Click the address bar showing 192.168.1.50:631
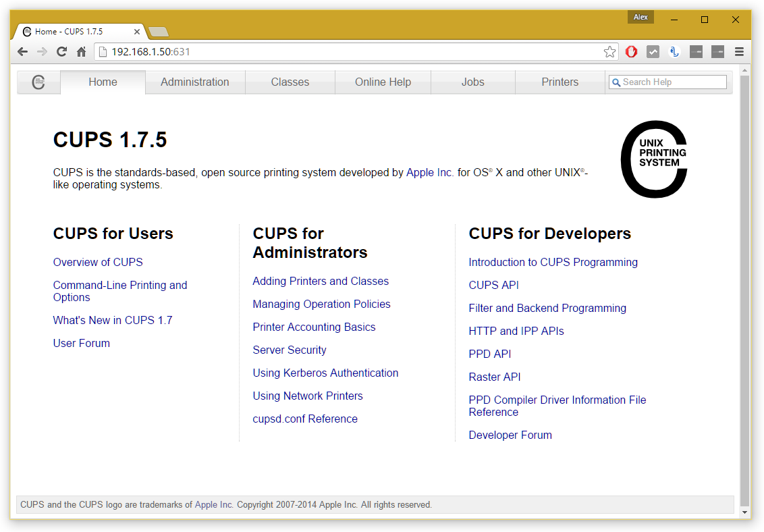The height and width of the screenshot is (532, 764). point(356,51)
